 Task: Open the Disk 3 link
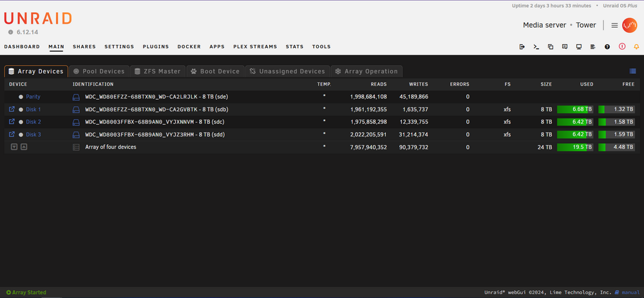point(33,135)
